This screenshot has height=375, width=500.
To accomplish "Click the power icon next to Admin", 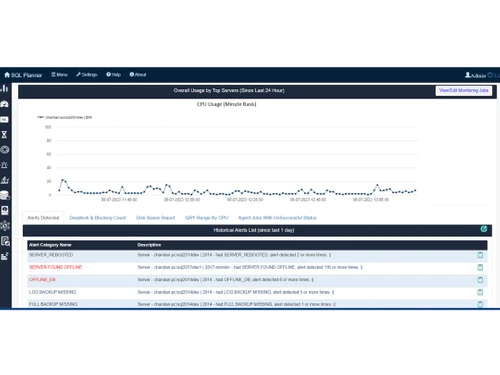I will (x=490, y=75).
